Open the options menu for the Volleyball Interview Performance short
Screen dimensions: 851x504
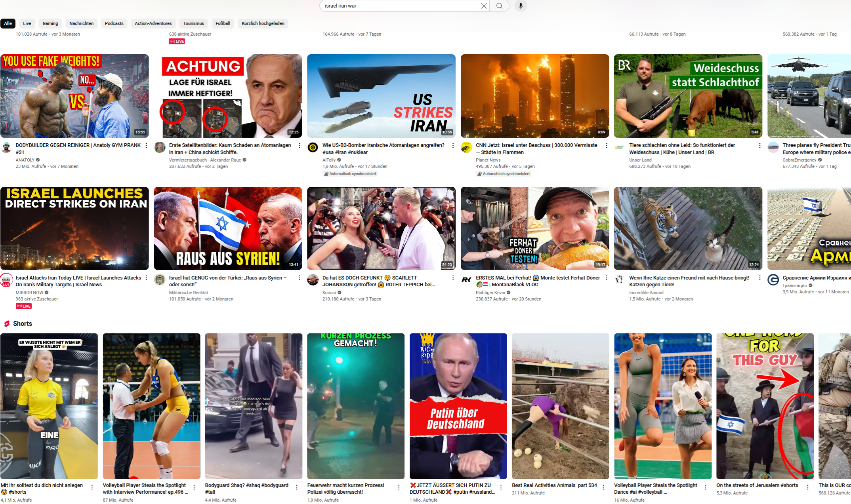[x=194, y=487]
